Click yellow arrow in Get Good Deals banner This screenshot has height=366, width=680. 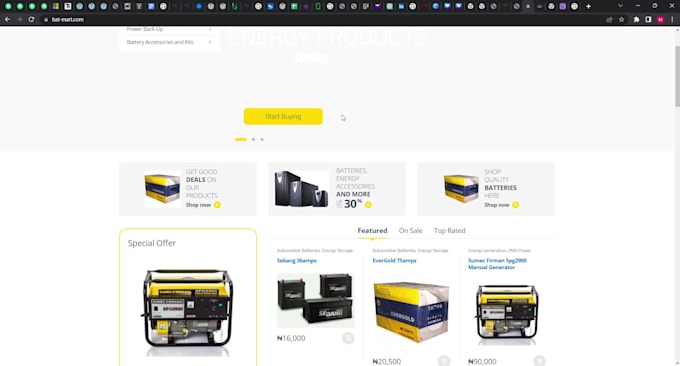pos(217,205)
